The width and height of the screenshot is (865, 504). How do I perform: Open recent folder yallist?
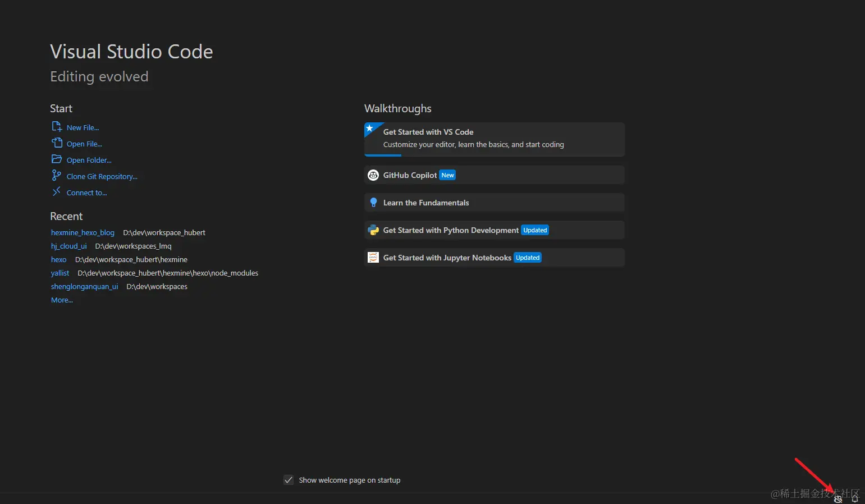pyautogui.click(x=60, y=273)
